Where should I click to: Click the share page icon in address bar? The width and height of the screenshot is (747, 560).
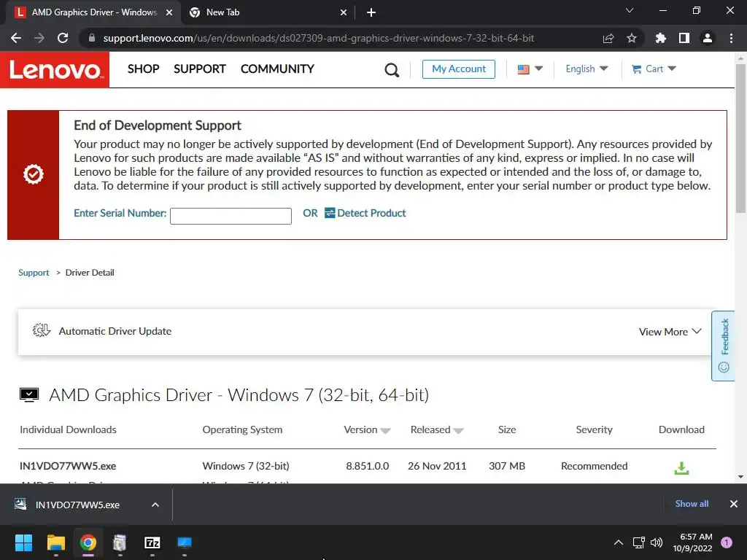608,38
